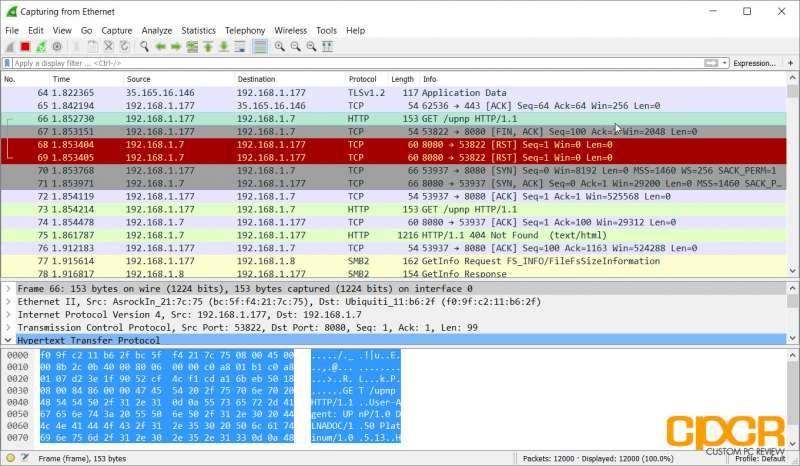Viewport: 800px width, 466px height.
Task: Open capture options gear icon
Action: point(57,46)
